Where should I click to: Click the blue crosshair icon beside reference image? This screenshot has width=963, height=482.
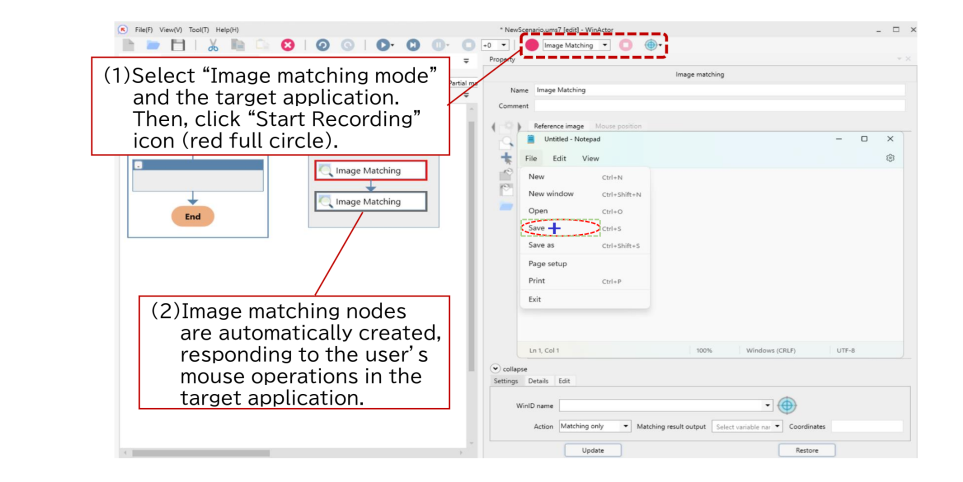pos(506,158)
